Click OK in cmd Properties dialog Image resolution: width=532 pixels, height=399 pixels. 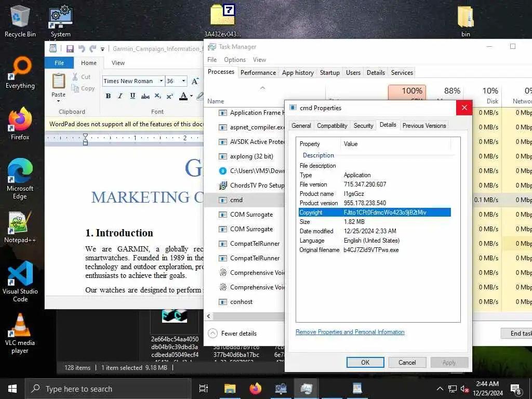[x=365, y=362]
